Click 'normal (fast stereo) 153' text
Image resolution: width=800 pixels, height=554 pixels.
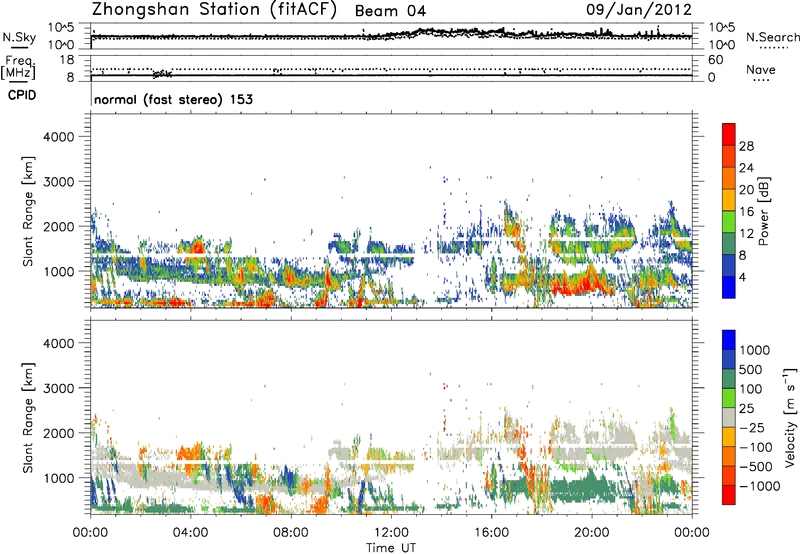(173, 99)
